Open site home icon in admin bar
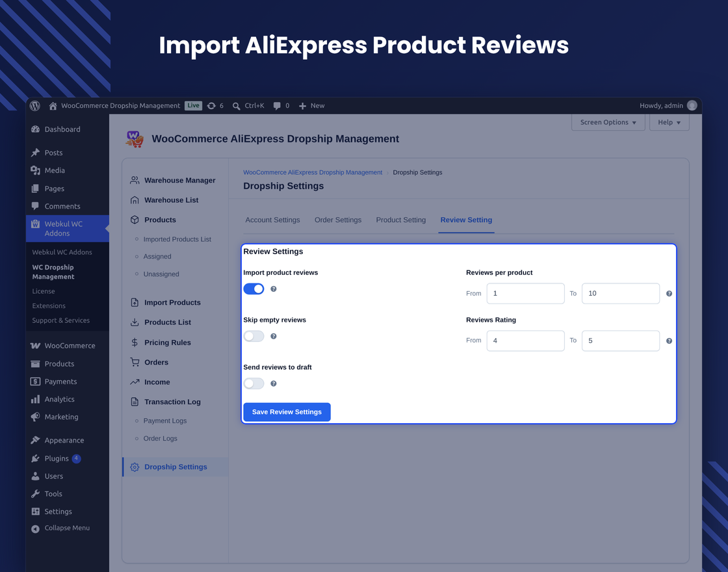This screenshot has height=572, width=728. coord(53,106)
